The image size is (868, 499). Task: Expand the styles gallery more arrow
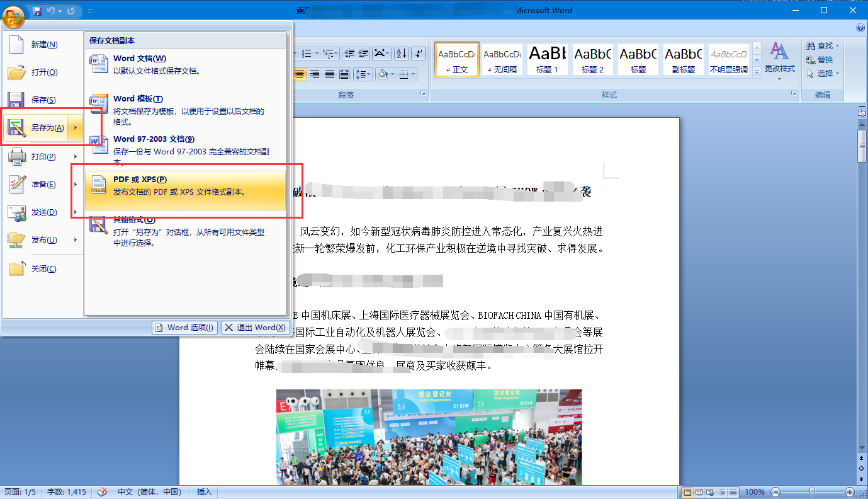point(757,72)
